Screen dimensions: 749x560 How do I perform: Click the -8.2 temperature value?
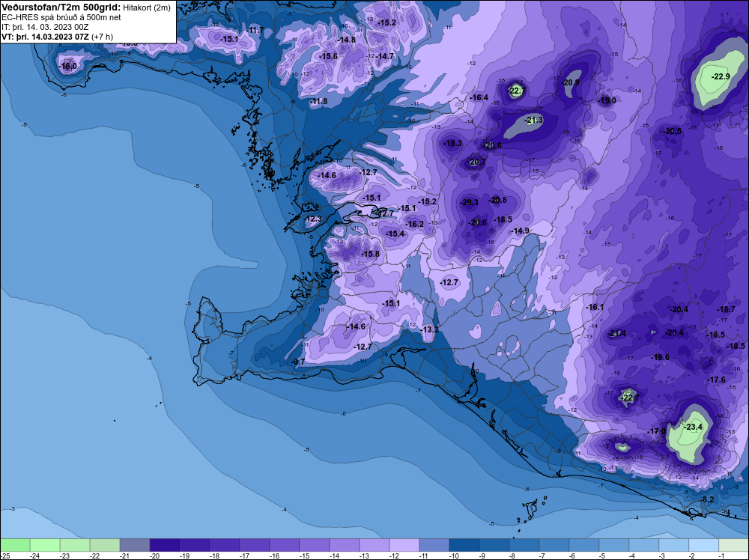pyautogui.click(x=707, y=499)
